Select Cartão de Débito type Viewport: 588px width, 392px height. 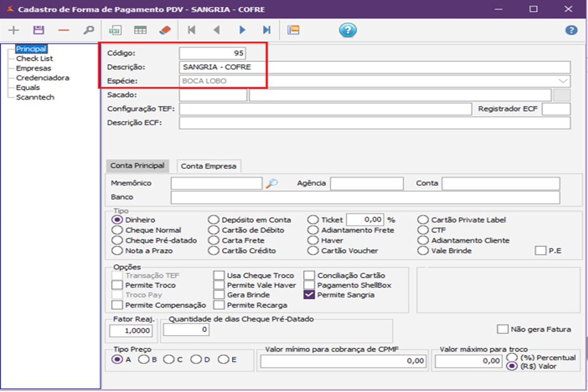[214, 230]
